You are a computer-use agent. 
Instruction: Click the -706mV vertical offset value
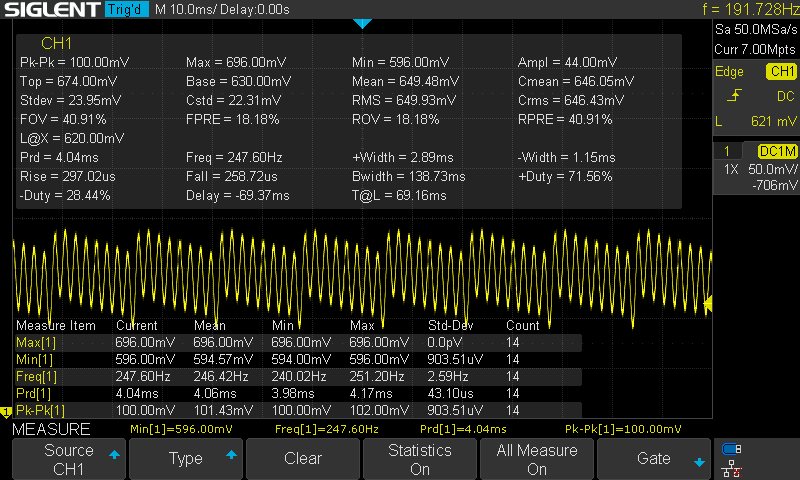point(774,186)
